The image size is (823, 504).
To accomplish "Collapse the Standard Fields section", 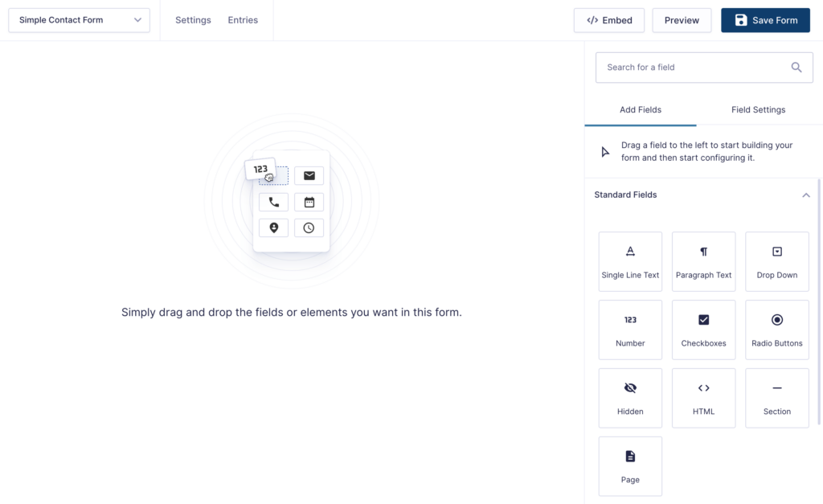I will (x=805, y=195).
